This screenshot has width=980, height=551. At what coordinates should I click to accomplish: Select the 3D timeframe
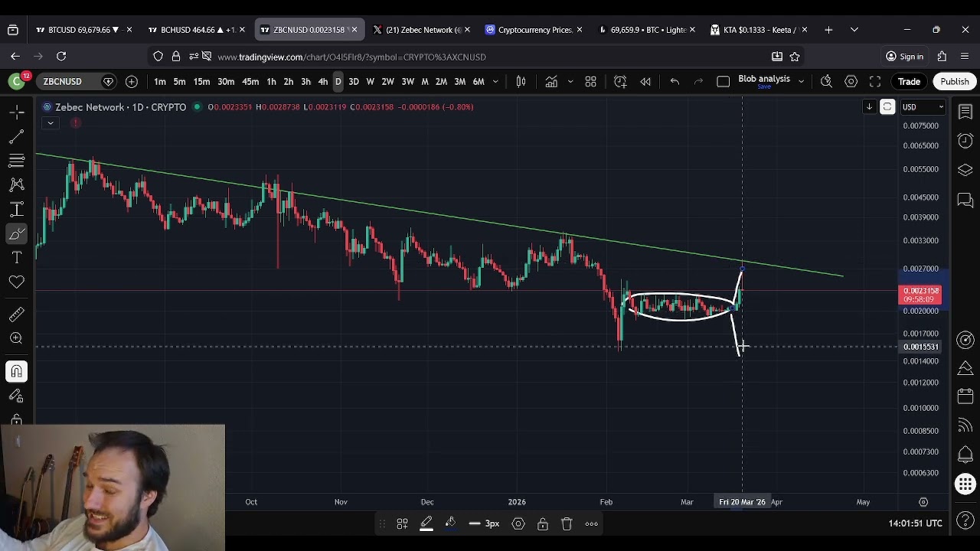click(354, 81)
